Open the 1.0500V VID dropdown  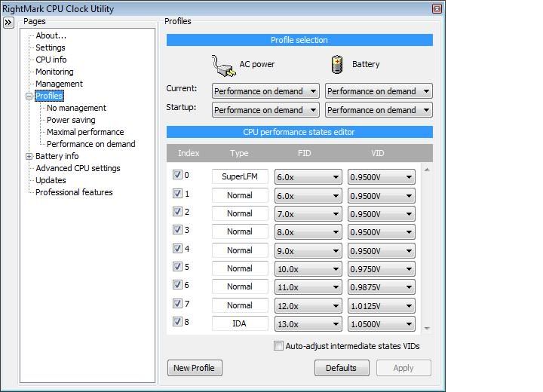click(x=382, y=324)
